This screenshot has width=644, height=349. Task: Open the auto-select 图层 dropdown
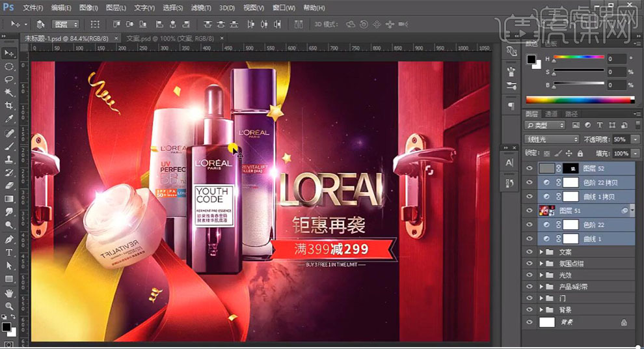(65, 25)
